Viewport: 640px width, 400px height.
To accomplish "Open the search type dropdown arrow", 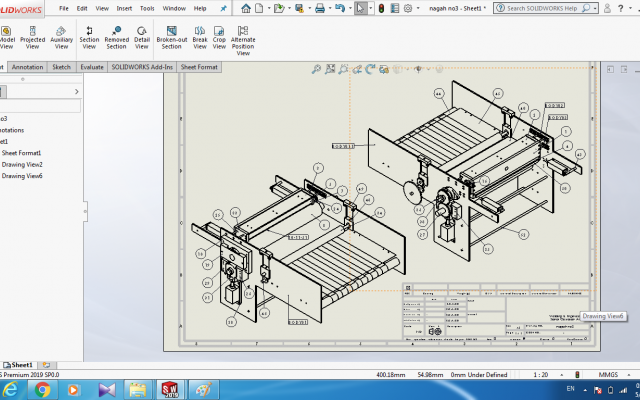I will 595,8.
